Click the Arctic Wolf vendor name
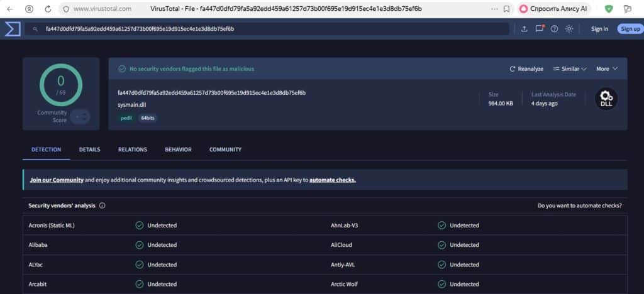 pyautogui.click(x=343, y=284)
